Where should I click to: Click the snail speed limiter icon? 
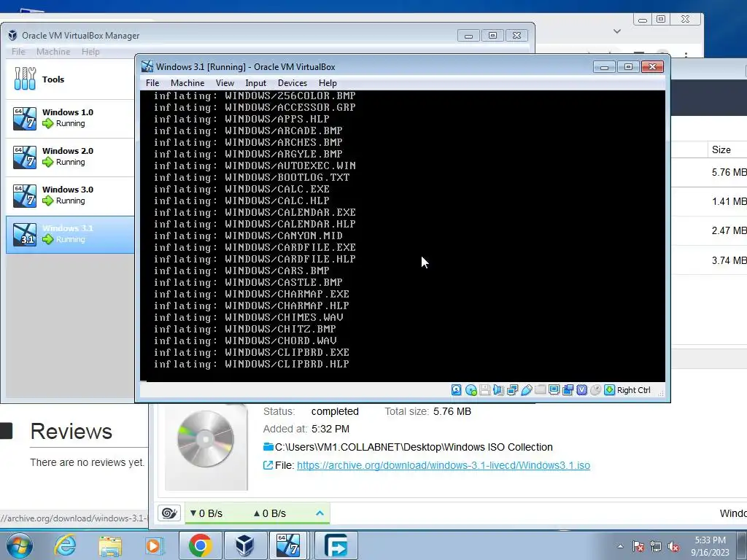pos(169,513)
